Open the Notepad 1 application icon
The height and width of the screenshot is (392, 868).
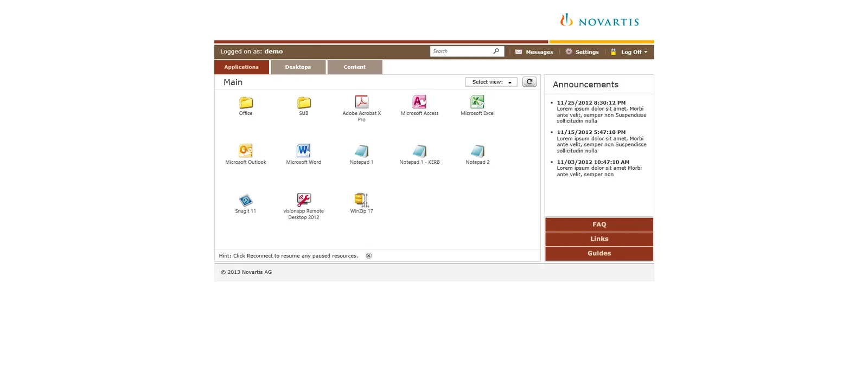pyautogui.click(x=361, y=151)
